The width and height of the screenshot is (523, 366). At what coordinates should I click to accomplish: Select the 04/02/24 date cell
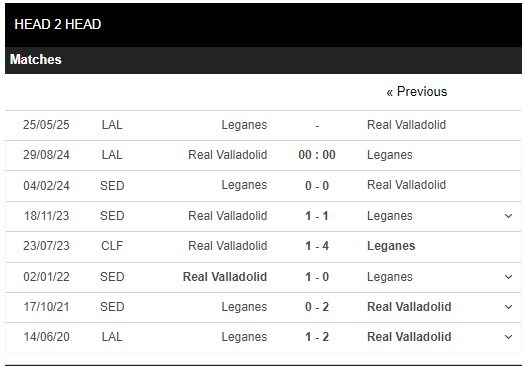[x=46, y=186]
